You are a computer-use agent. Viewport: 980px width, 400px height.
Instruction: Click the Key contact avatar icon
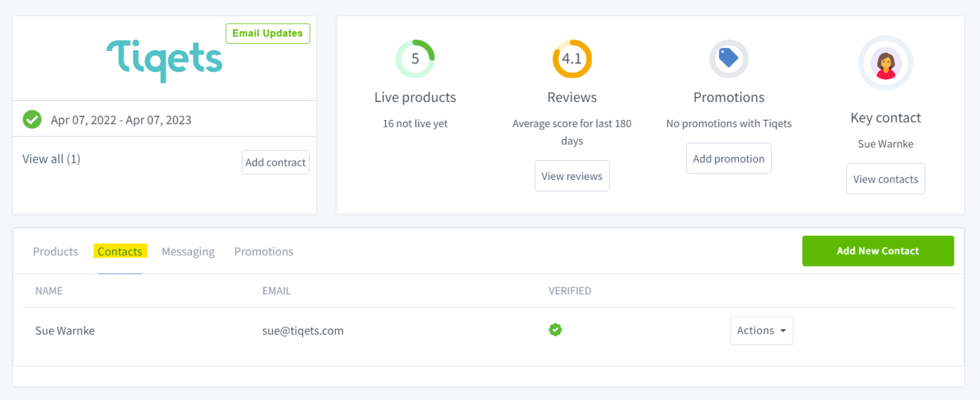pos(885,63)
